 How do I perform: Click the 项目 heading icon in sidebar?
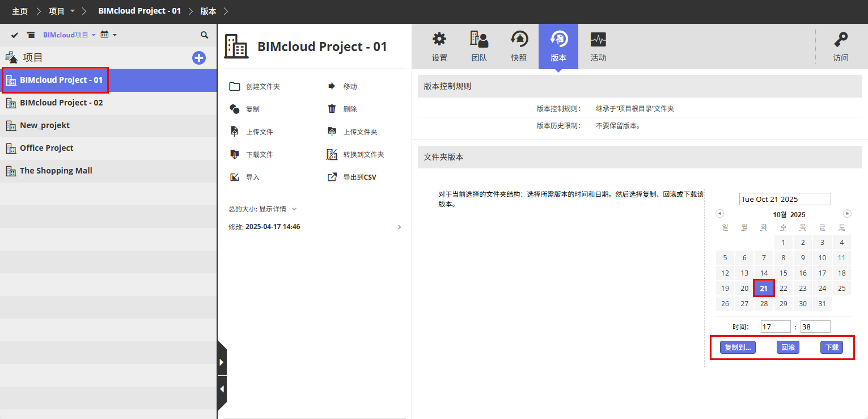[11, 58]
